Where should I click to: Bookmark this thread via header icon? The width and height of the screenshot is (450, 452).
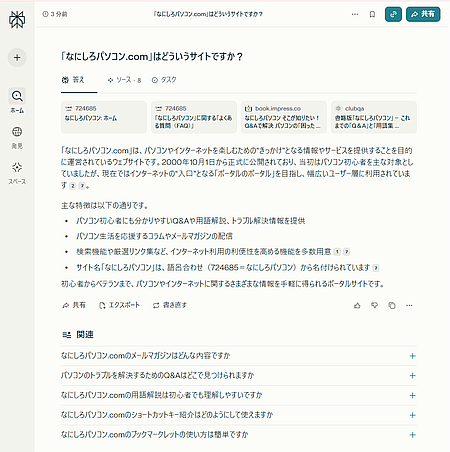point(372,14)
